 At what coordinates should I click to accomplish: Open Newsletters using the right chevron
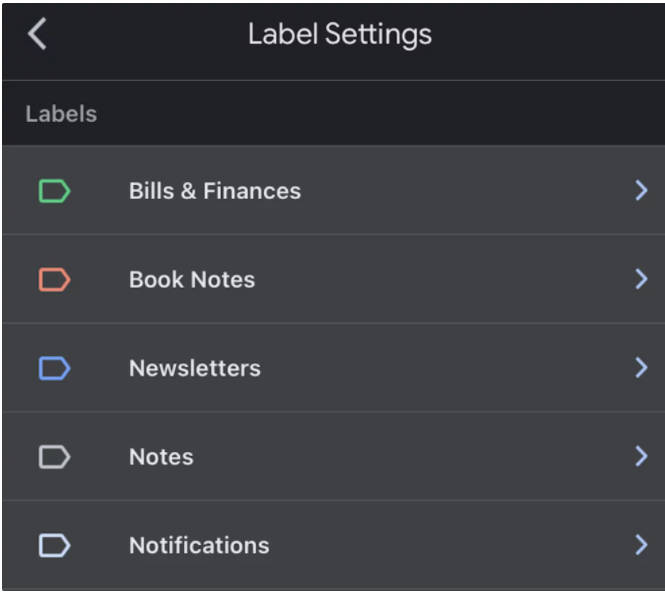(641, 368)
